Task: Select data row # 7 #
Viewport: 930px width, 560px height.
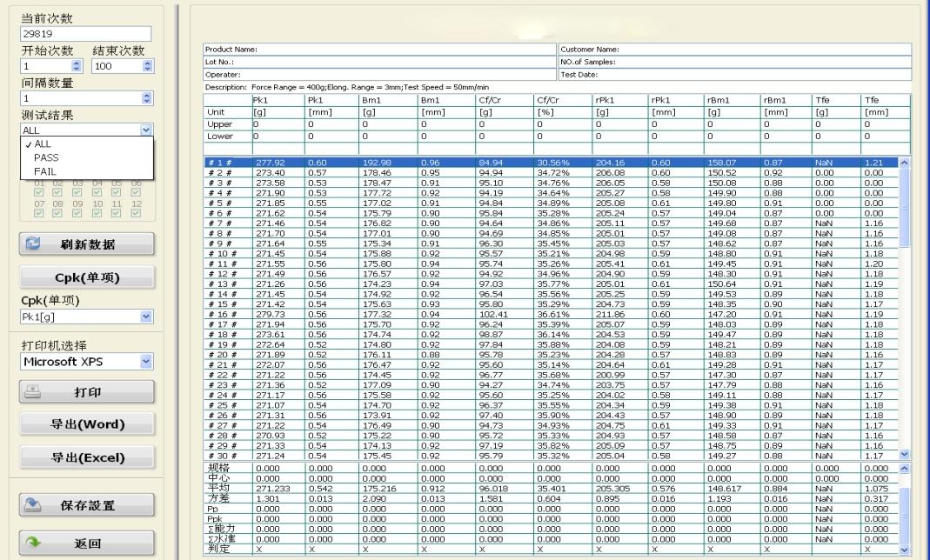Action: (551, 223)
